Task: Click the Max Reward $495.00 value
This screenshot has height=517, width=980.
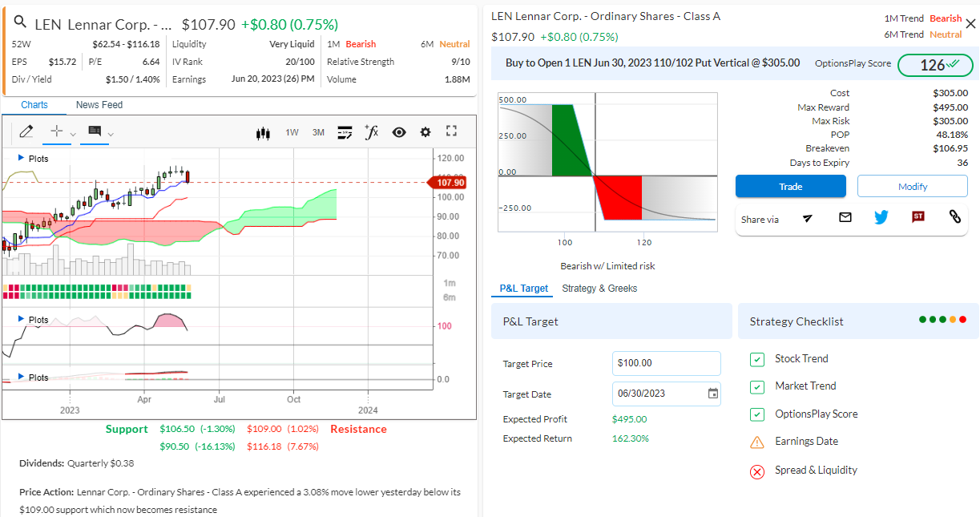Action: (x=950, y=107)
